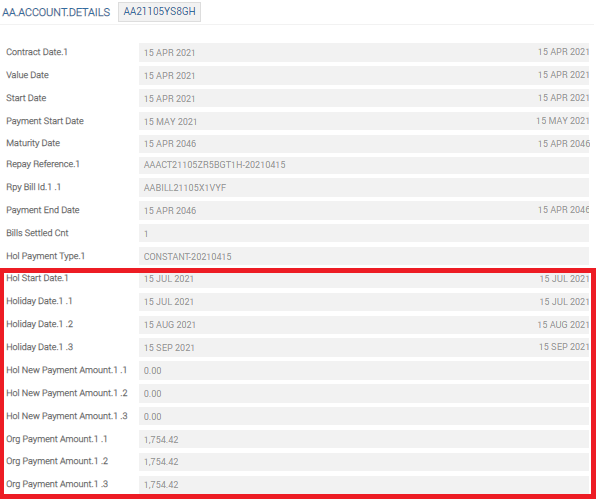The height and width of the screenshot is (499, 596).
Task: Select Org Payment Amount.1.3 field
Action: click(x=364, y=485)
